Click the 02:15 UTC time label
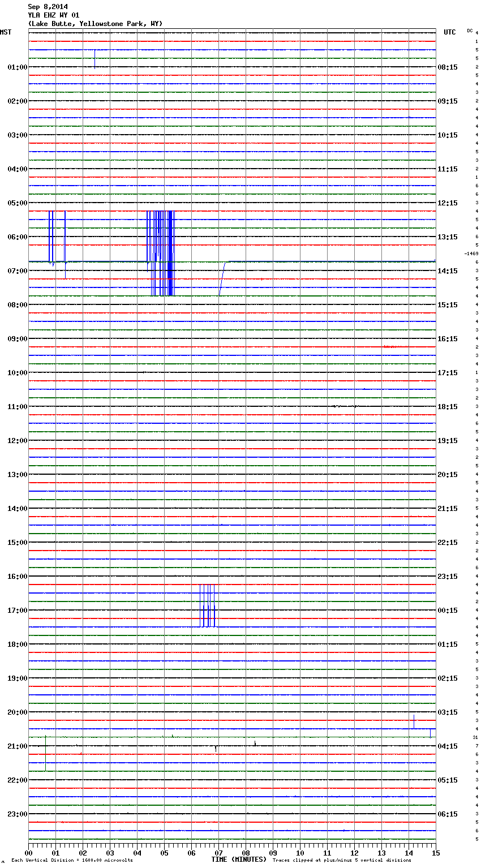481x868 pixels. click(448, 678)
